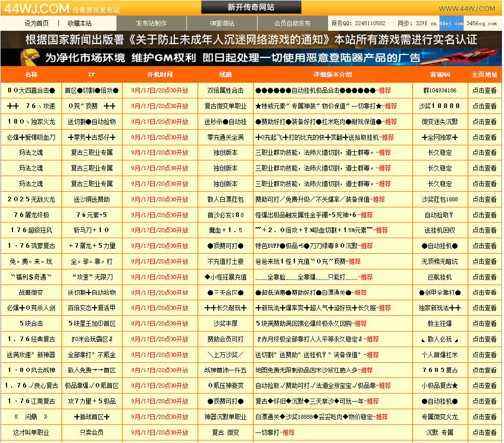The width and height of the screenshot is (504, 443).
Task: Click 收藏本站 link
Action: point(80,23)
